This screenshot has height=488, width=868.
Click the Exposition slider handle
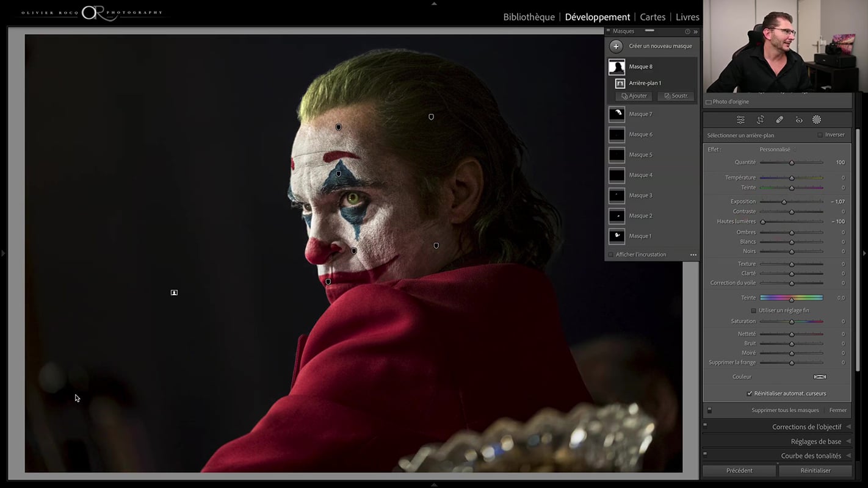(x=784, y=202)
